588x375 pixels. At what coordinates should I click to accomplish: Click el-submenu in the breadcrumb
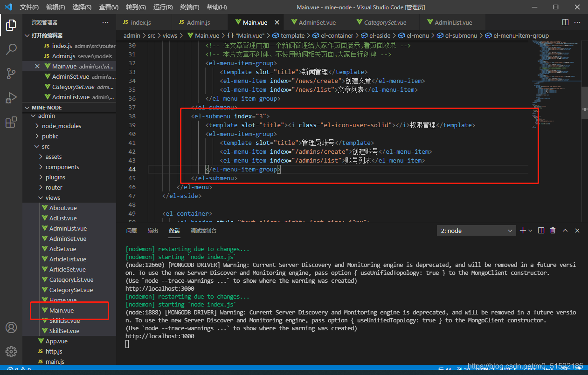tap(461, 35)
